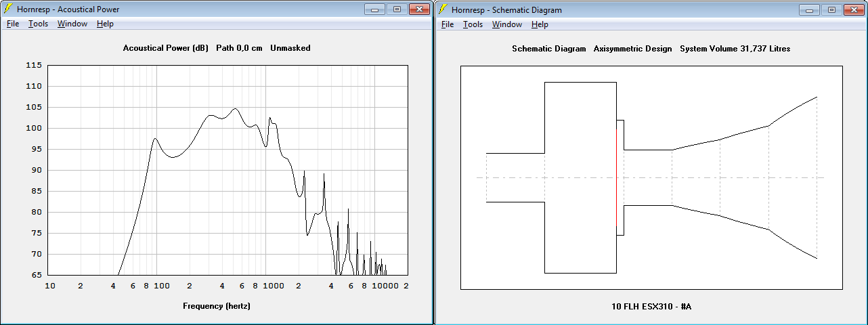The image size is (868, 325).
Task: Click the red driver diaphragm line in schematic
Action: tap(616, 177)
